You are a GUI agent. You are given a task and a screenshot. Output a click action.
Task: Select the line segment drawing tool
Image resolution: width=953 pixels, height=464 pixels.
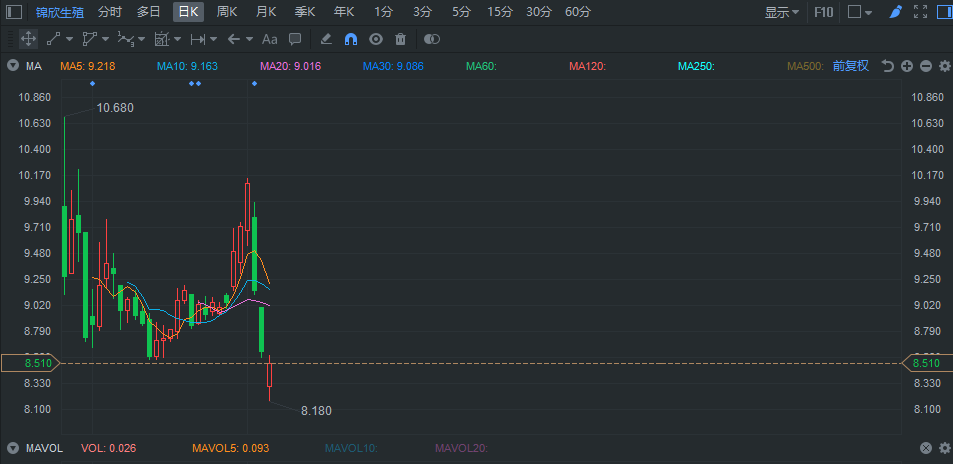click(53, 39)
